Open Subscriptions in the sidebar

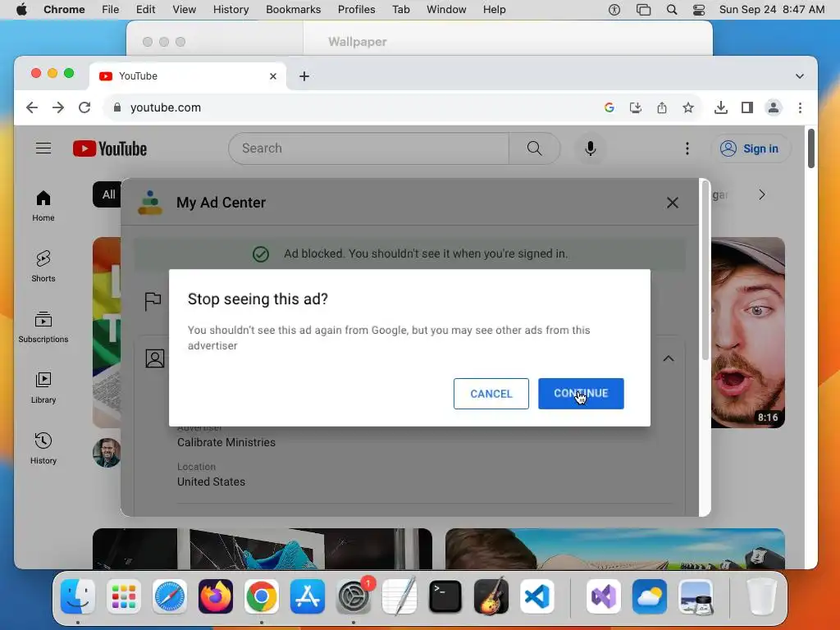point(43,327)
